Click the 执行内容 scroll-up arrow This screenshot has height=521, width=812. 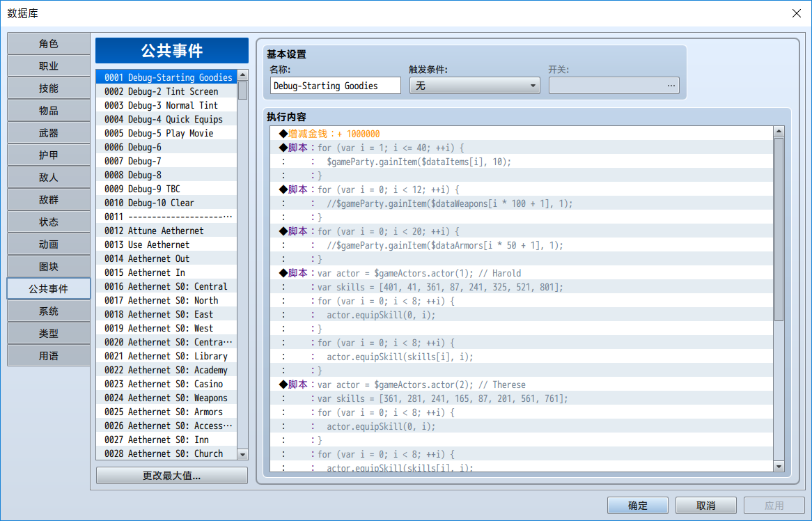coord(779,132)
